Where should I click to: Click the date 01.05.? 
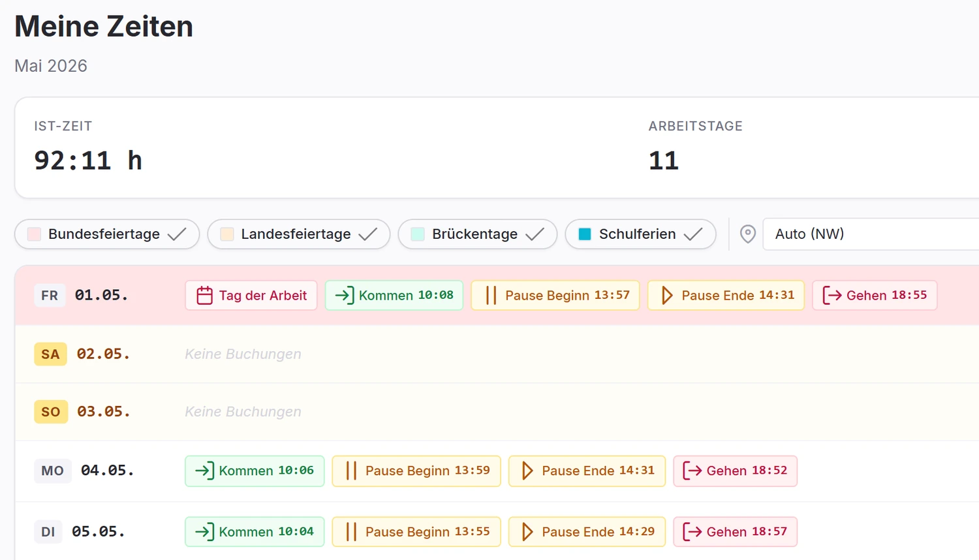coord(101,295)
